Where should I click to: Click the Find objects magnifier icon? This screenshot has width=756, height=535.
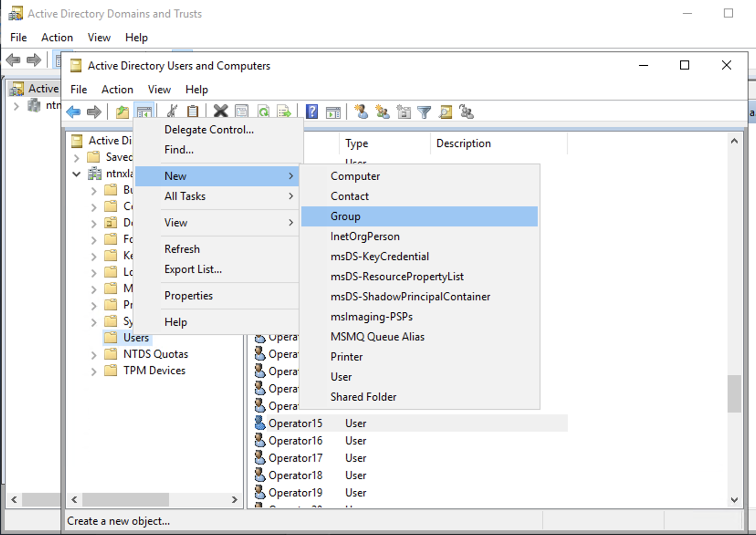click(446, 112)
